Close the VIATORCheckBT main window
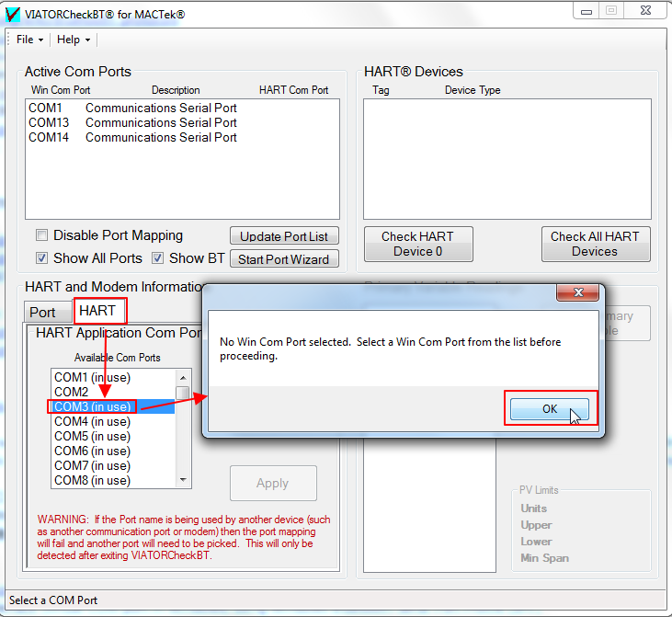Viewport: 672px width, 617px height. click(646, 10)
